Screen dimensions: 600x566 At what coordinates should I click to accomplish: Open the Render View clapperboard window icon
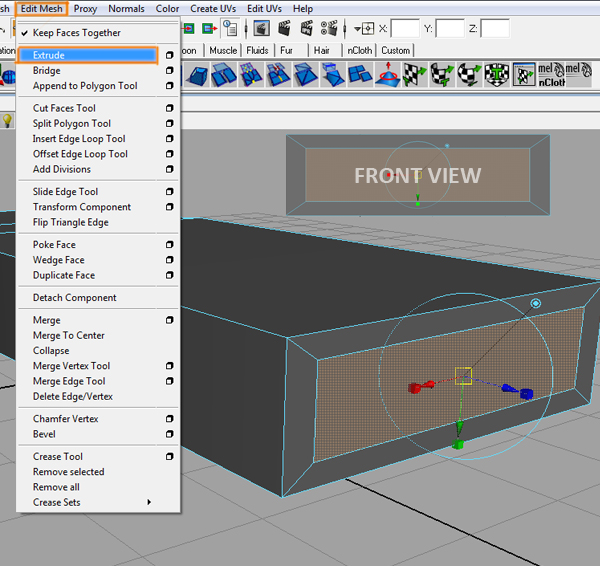pyautogui.click(x=261, y=28)
